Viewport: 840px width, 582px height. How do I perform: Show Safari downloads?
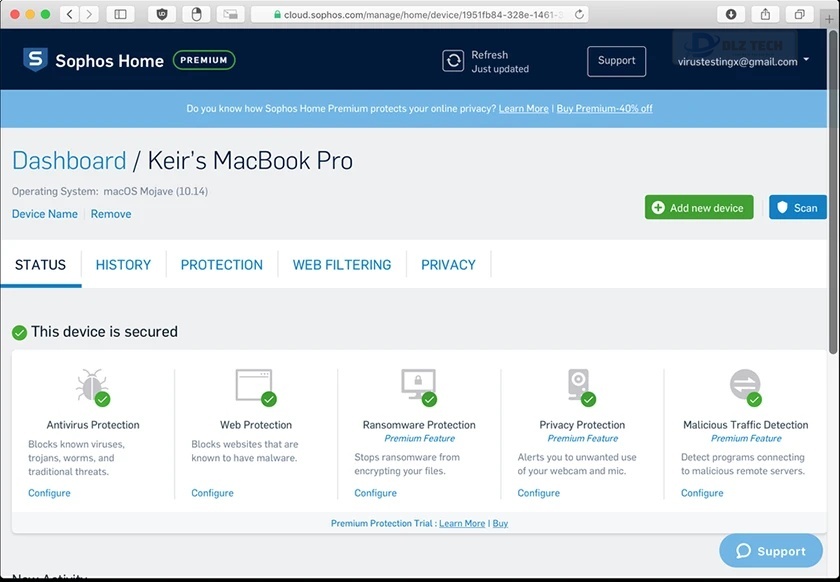(x=731, y=14)
